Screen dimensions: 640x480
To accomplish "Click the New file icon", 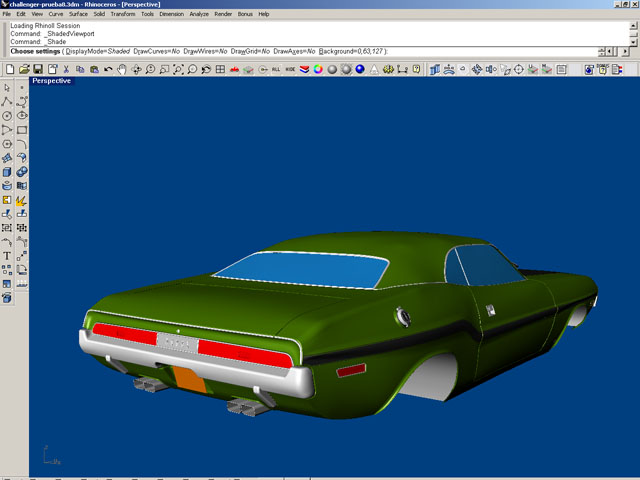I will pos(10,69).
